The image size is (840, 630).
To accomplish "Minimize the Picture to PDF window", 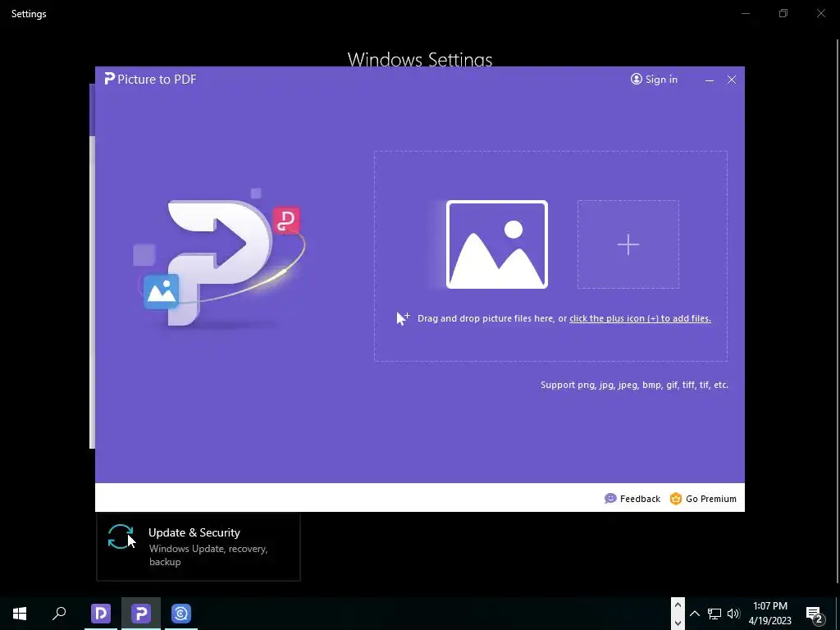I will click(x=710, y=80).
